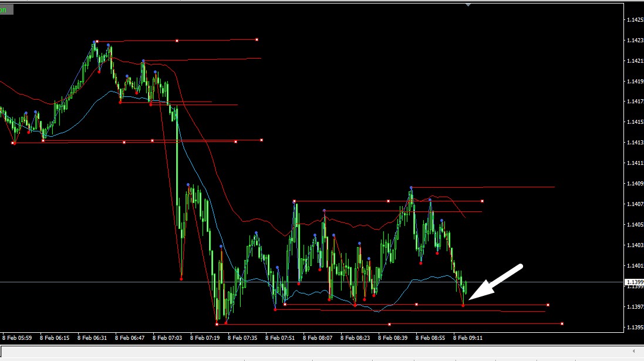
Task: Click the "8 Feb 06:15" time label
Action: point(55,338)
